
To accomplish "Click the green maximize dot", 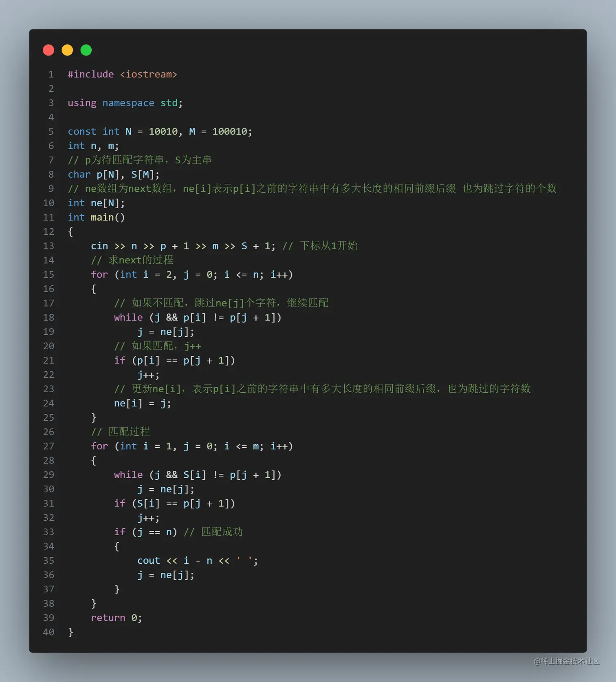I will (86, 50).
